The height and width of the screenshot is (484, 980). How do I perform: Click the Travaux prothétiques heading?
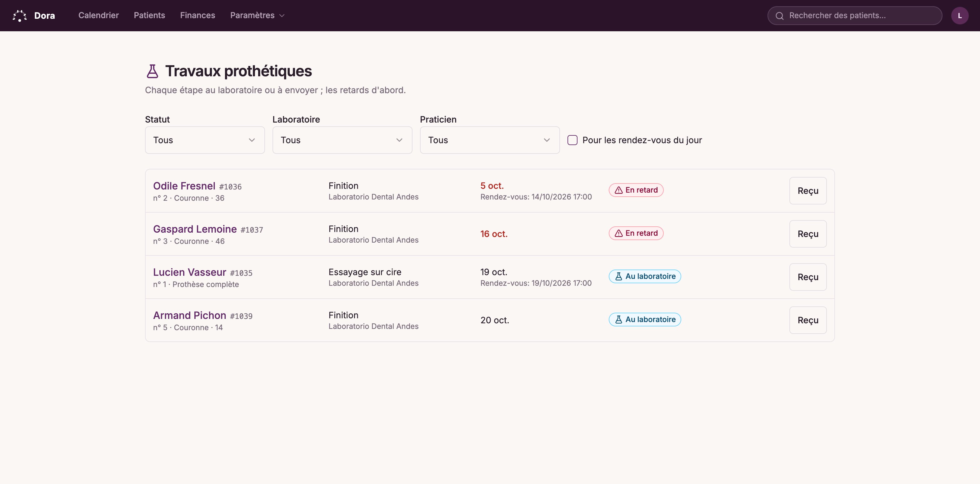point(238,71)
